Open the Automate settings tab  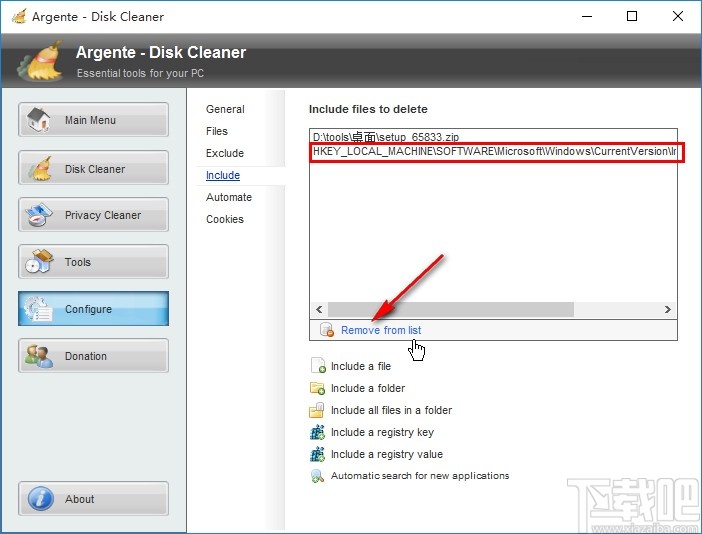[x=229, y=197]
